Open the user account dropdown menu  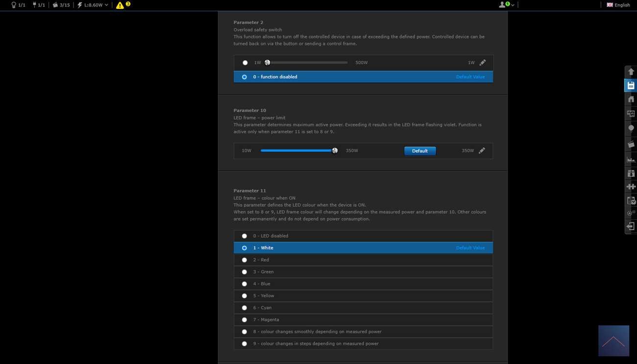click(x=506, y=5)
